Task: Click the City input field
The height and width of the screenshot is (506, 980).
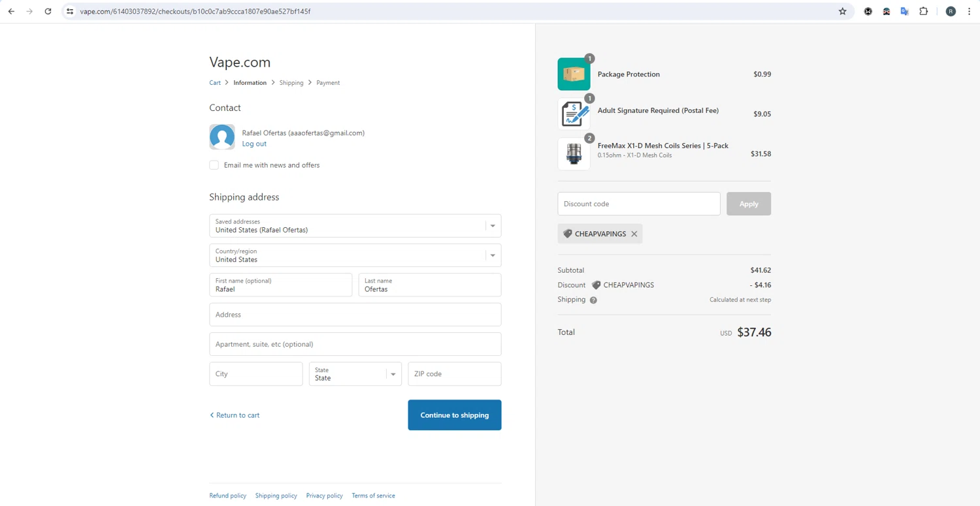Action: [256, 374]
